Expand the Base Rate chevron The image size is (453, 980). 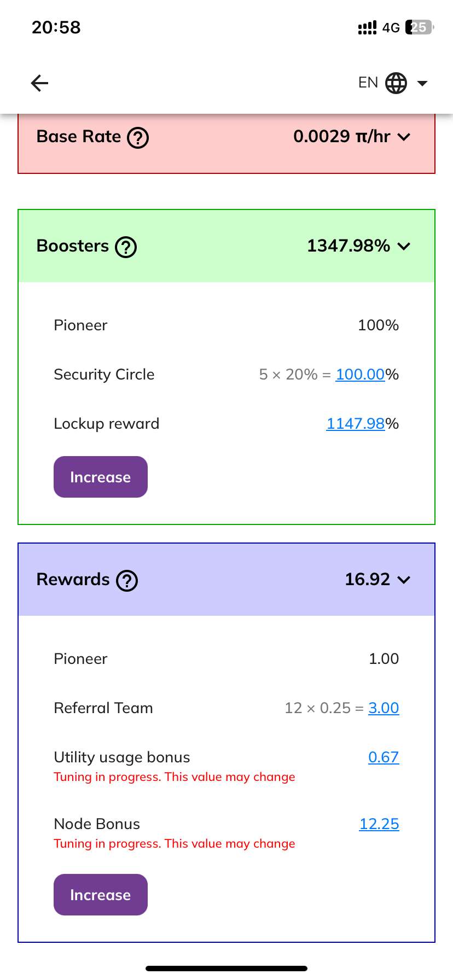[404, 137]
